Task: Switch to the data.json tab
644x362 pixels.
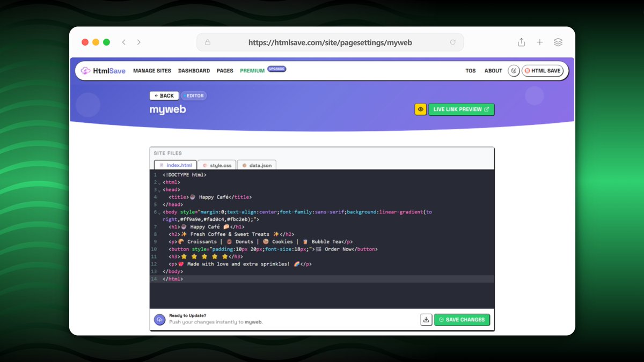Action: [x=257, y=165]
